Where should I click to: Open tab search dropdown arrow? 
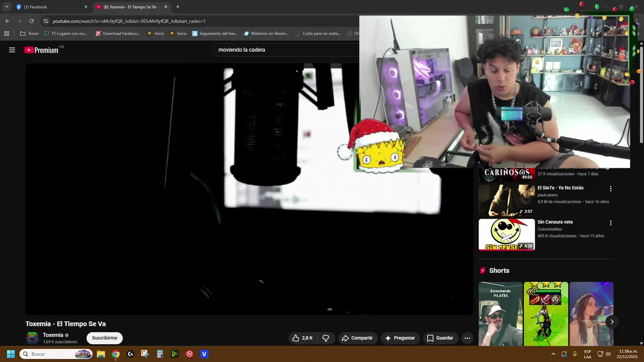pyautogui.click(x=7, y=7)
